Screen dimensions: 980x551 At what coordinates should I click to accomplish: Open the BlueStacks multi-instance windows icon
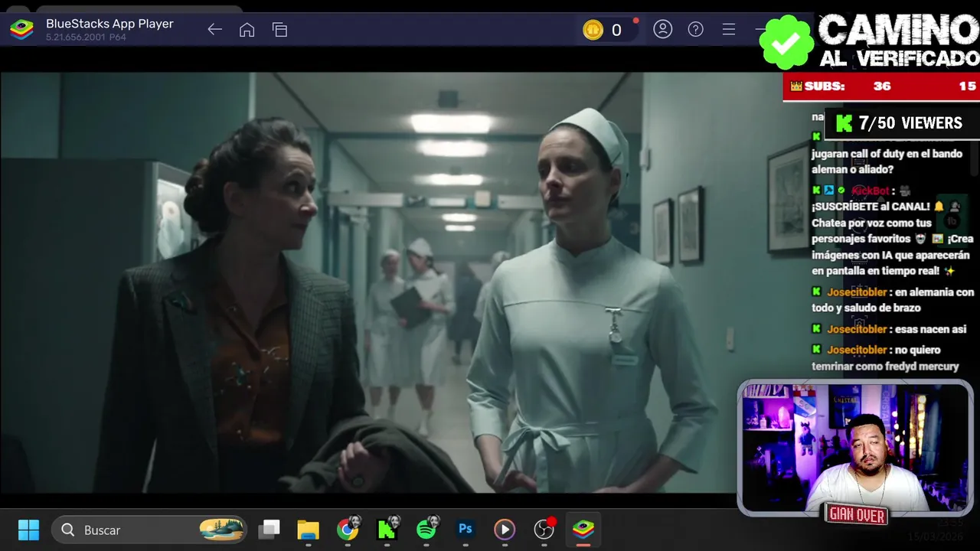(279, 30)
